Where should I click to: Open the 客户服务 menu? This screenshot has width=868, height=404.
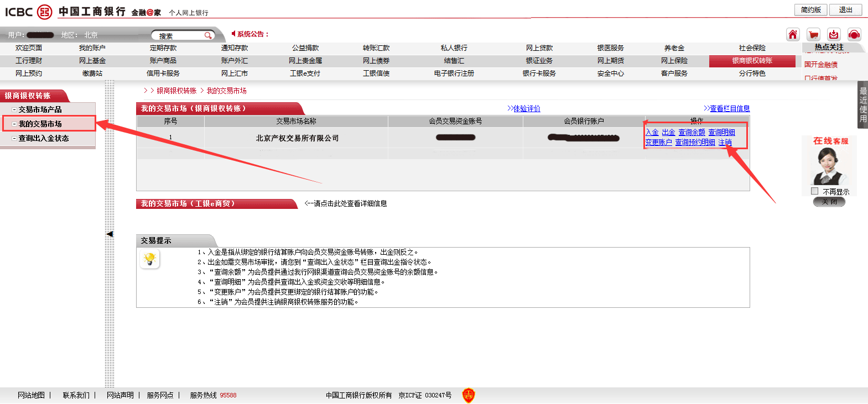point(674,74)
